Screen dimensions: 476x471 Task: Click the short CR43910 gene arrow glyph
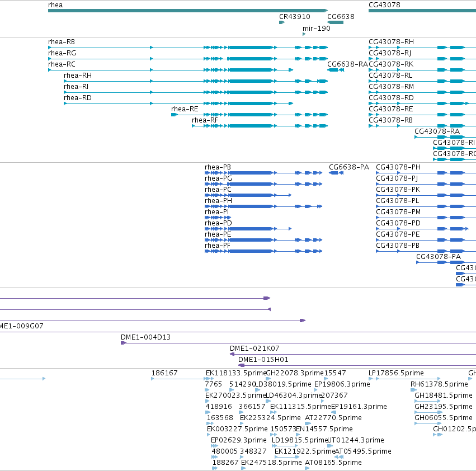click(282, 22)
